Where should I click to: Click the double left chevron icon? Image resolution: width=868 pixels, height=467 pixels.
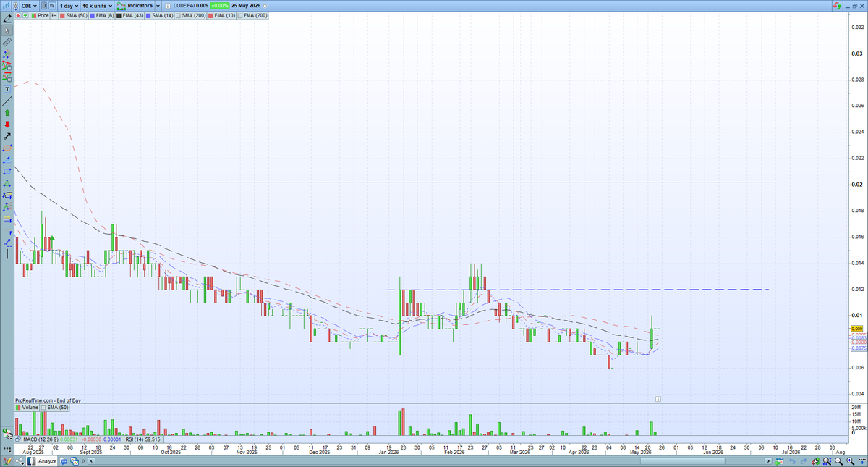(x=83, y=461)
